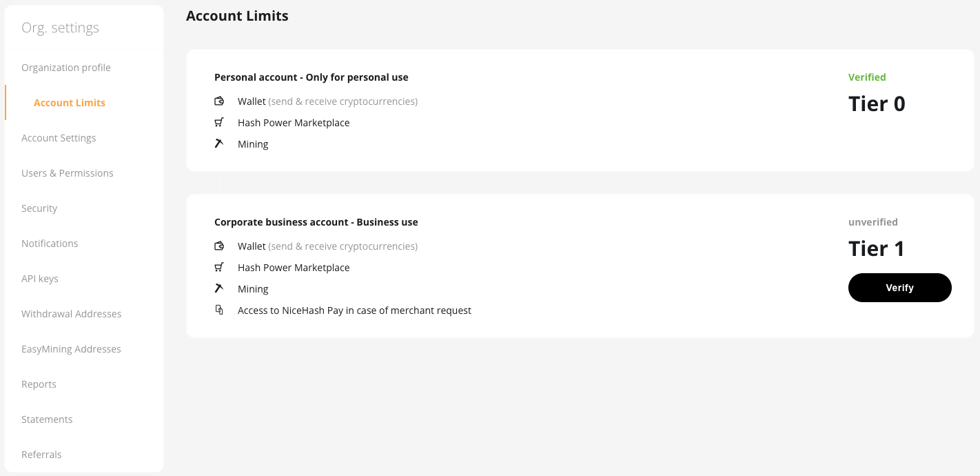This screenshot has width=980, height=476.
Task: Click the cart icon in Personal account
Action: tap(219, 123)
